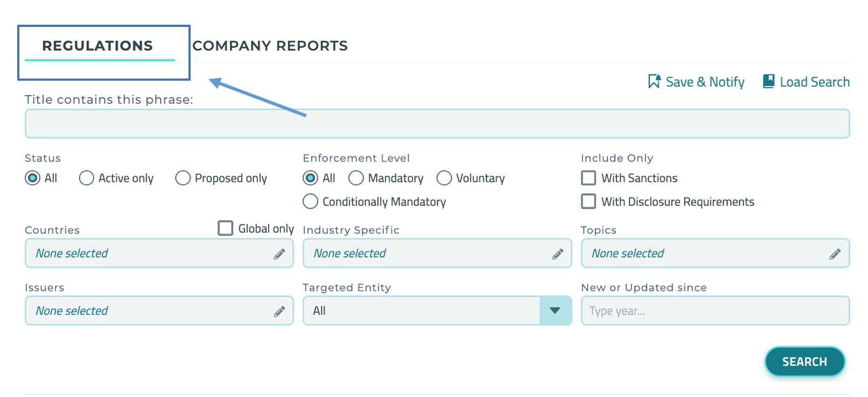Choose Mandatory enforcement level
The width and height of the screenshot is (868, 397).
click(x=356, y=178)
